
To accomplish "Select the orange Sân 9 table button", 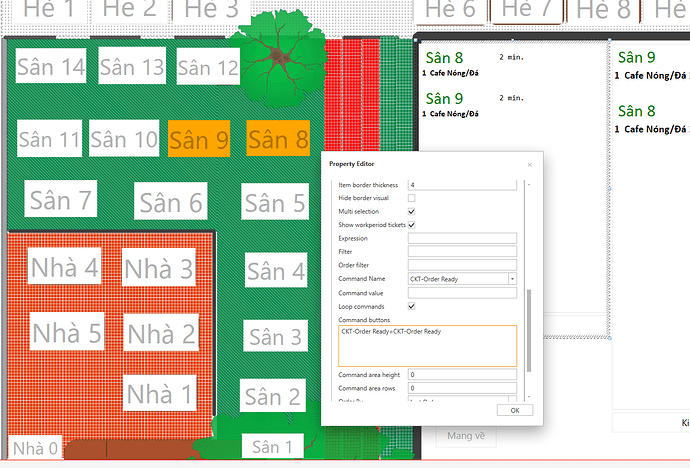I will click(199, 140).
